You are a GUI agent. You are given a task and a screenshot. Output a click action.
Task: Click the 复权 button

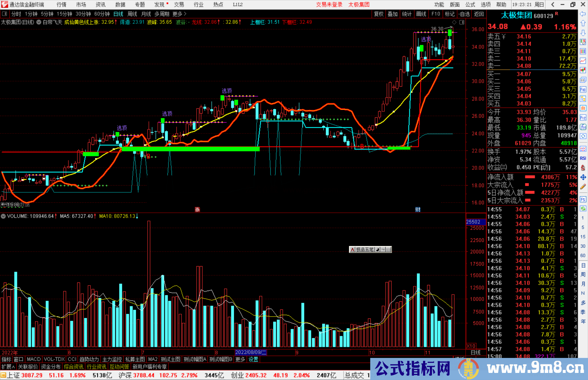[378, 14]
